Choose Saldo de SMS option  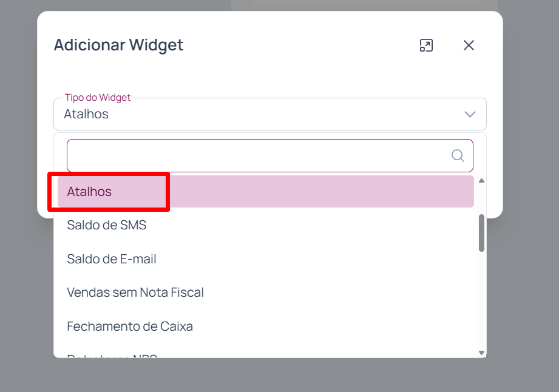coord(107,225)
